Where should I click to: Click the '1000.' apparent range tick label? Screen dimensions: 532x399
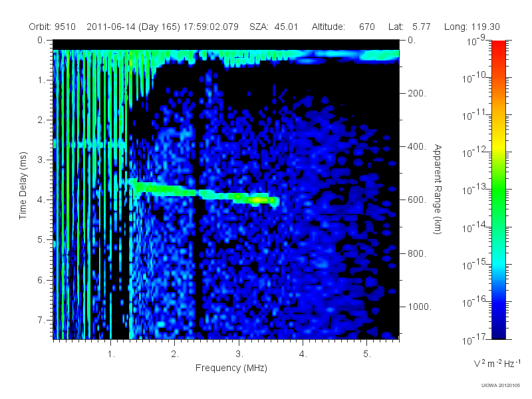[420, 307]
